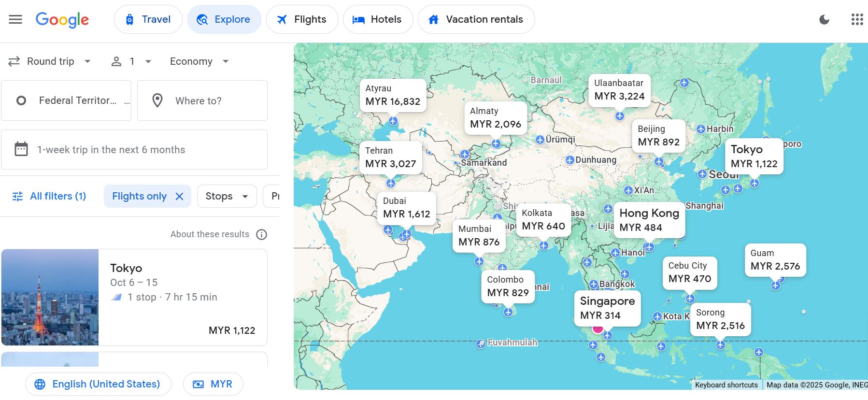Change the MYR currency setting
The height and width of the screenshot is (400, 868).
[213, 384]
